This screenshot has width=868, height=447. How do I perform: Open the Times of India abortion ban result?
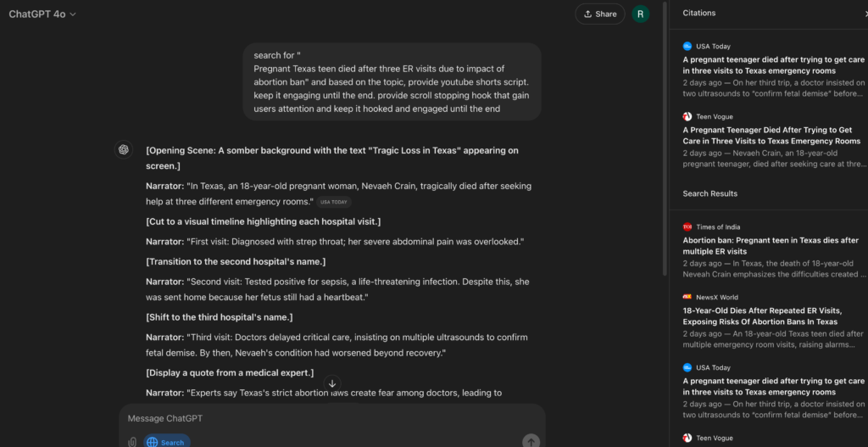(x=771, y=246)
